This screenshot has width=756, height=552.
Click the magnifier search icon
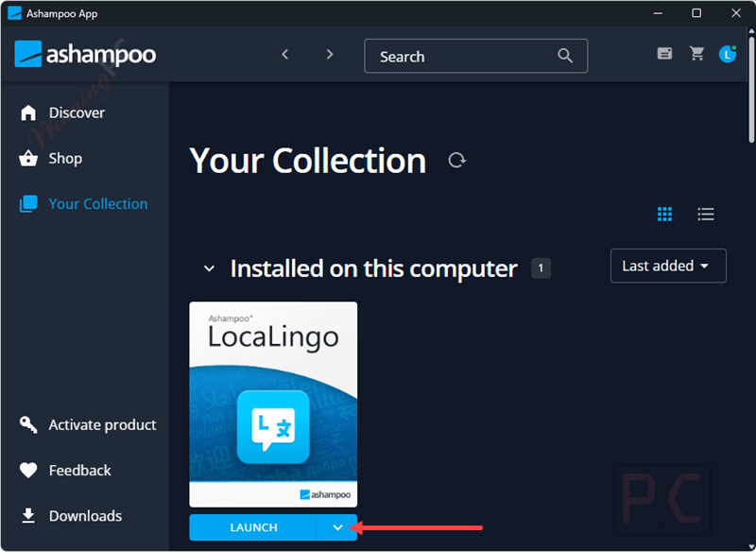pyautogui.click(x=565, y=56)
